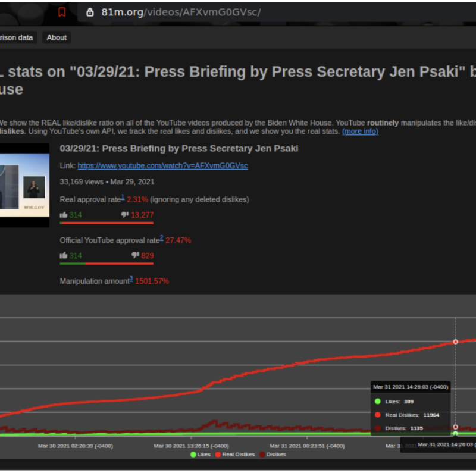The width and height of the screenshot is (476, 476).
Task: Toggle the Real Dislikes series in legend
Action: coord(235,455)
